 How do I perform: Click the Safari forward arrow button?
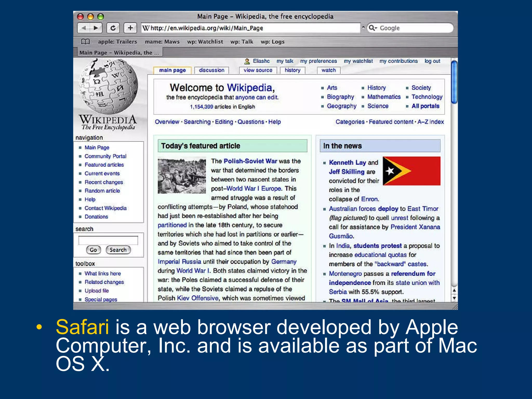pos(96,28)
